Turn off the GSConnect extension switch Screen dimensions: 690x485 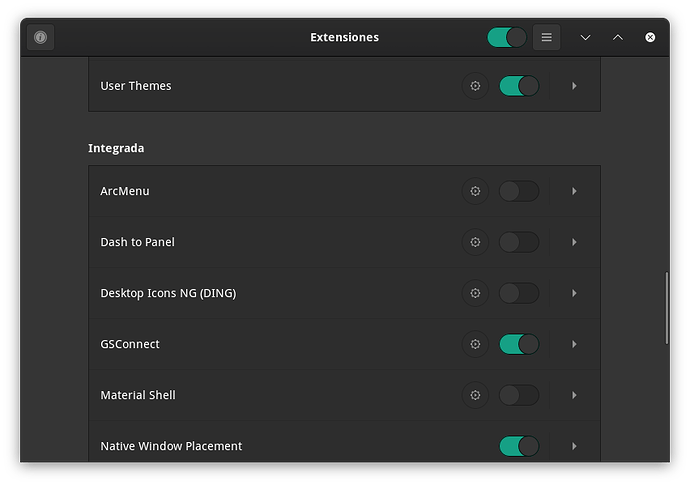[x=519, y=344]
